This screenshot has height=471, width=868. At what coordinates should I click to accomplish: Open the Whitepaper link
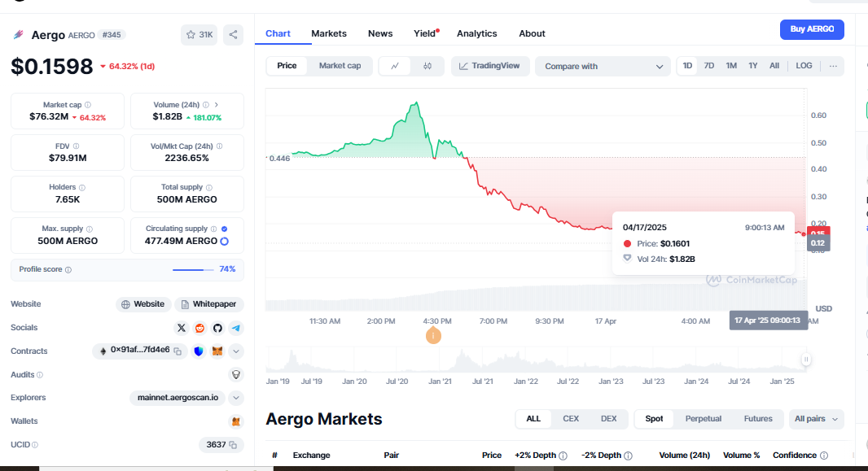point(209,304)
